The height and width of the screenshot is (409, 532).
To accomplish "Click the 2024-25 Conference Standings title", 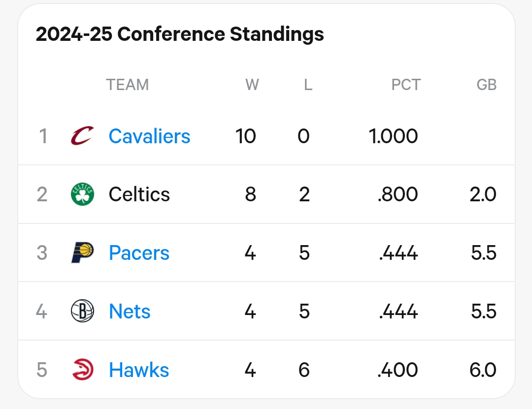I will click(180, 34).
